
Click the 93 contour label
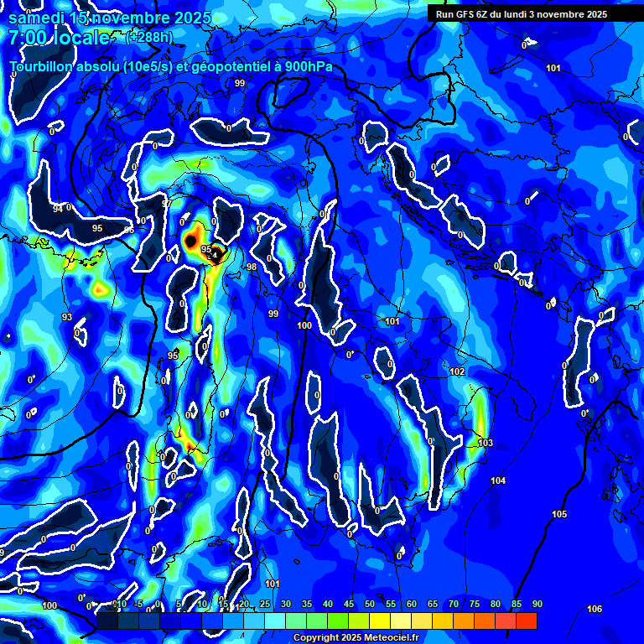click(x=67, y=317)
